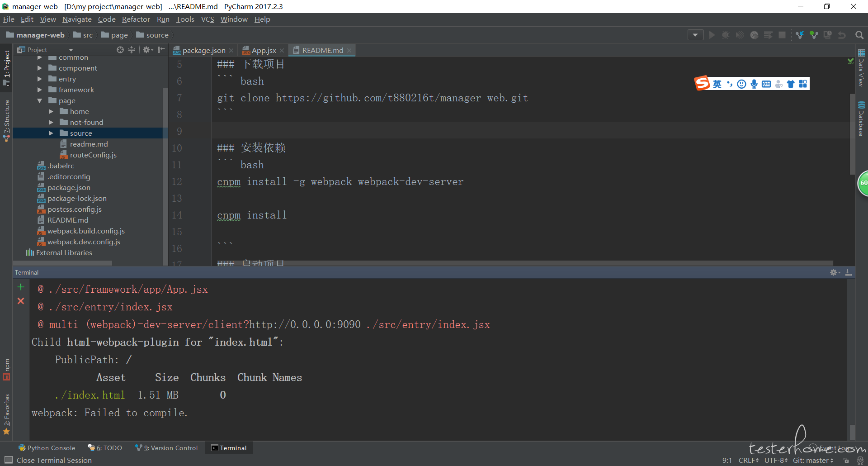Click Sogou voice input microphone
Screen dimensions: 868x466
click(754, 84)
